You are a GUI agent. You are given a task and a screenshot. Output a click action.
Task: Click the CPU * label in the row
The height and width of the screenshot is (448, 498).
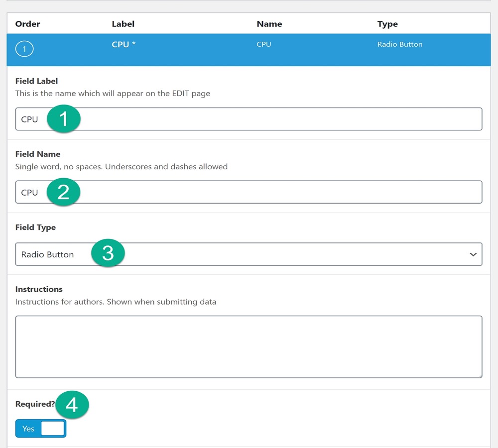(x=124, y=44)
